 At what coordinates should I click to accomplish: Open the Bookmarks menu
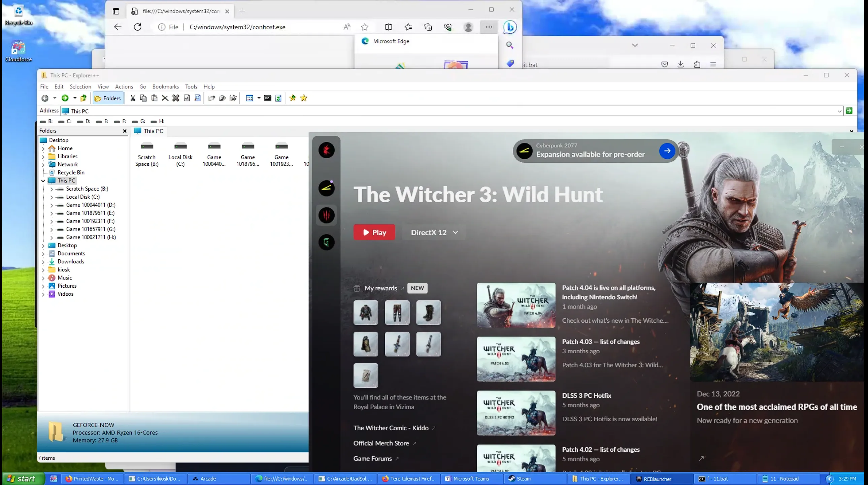(x=165, y=87)
